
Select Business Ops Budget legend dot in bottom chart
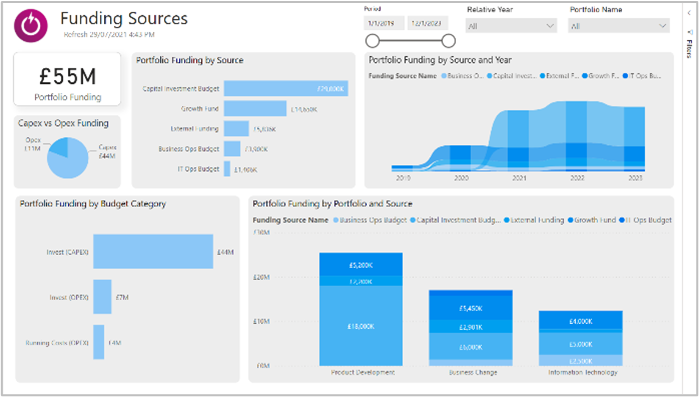tap(336, 220)
